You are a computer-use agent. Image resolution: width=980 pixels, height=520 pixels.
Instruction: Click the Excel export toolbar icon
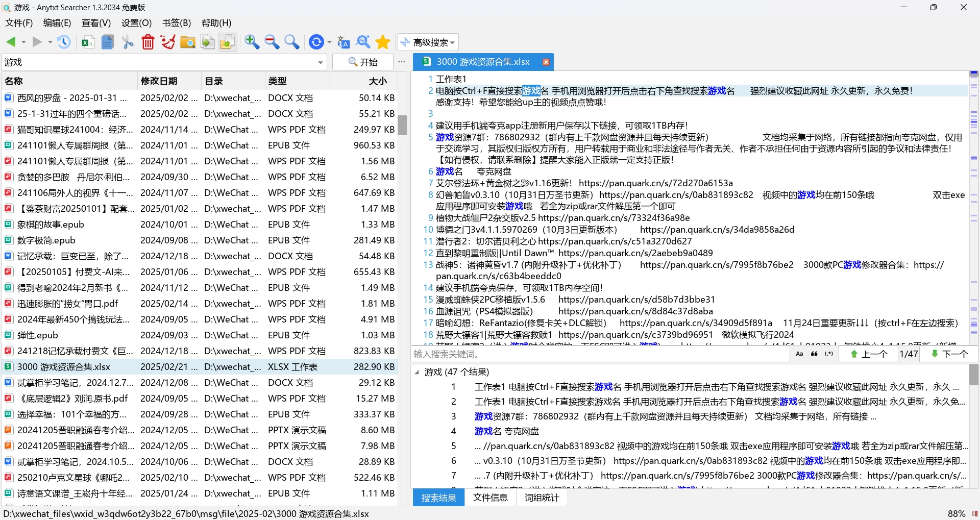[88, 42]
